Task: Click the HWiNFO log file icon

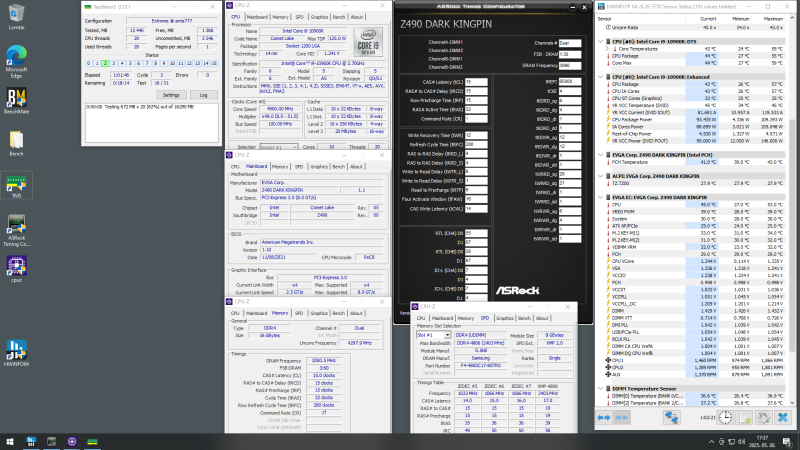Action: pos(745,417)
